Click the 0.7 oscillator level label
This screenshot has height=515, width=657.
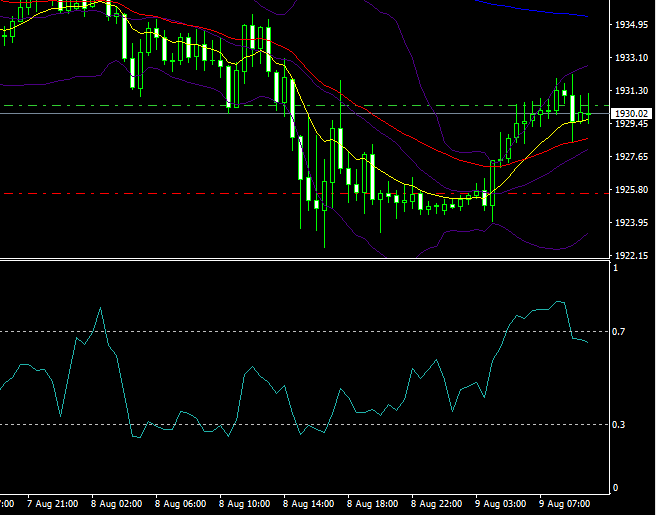point(619,331)
